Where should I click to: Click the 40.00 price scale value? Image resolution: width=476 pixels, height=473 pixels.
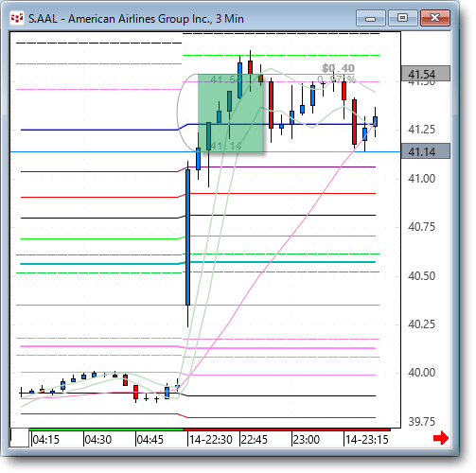421,373
